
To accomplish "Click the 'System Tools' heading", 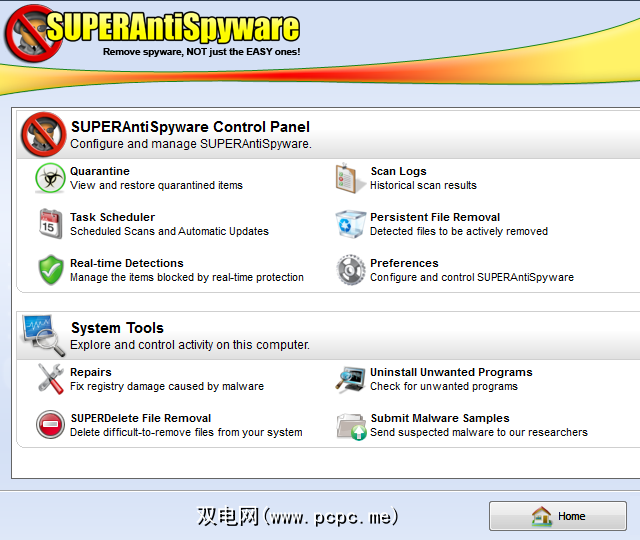I will pos(117,328).
